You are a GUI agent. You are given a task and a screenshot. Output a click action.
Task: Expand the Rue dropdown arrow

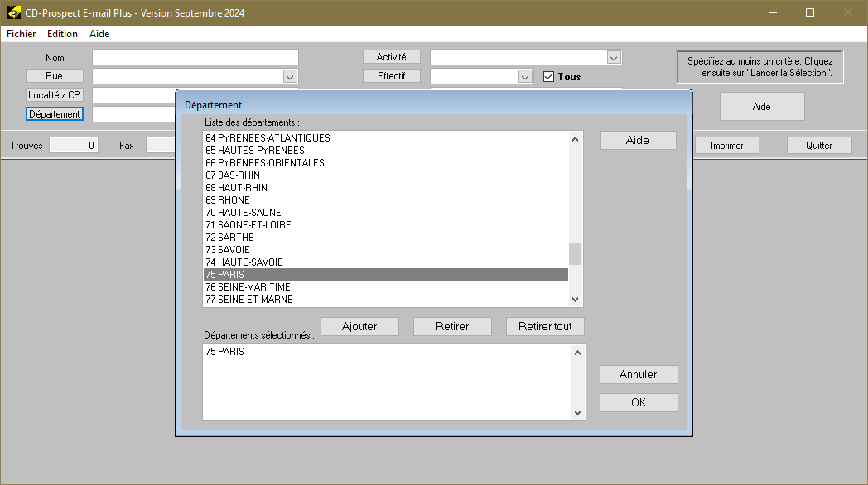tap(290, 76)
